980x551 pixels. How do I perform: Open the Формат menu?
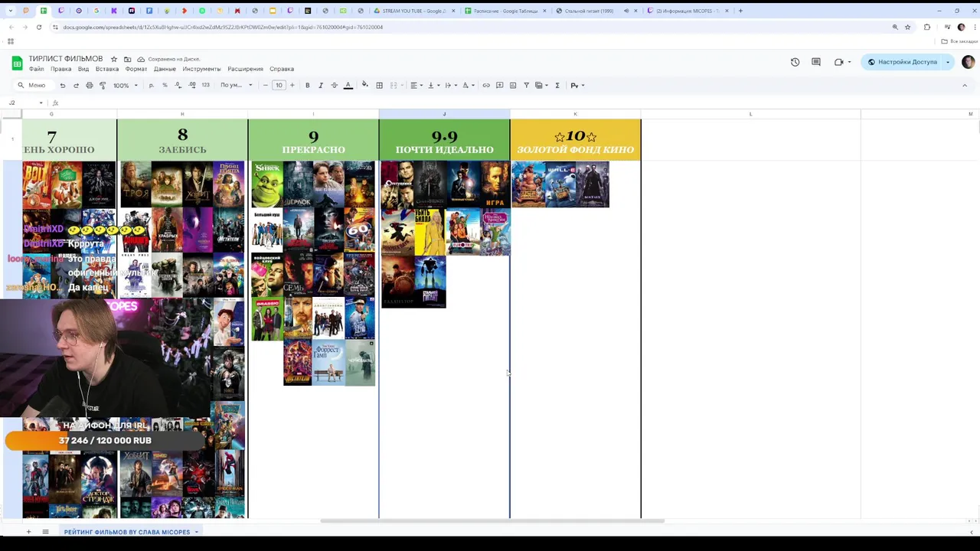136,69
